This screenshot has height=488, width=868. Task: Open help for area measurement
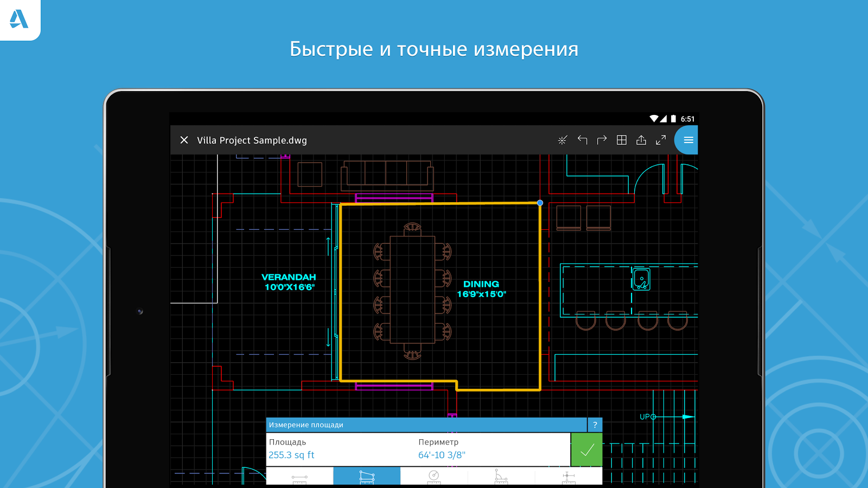(595, 425)
